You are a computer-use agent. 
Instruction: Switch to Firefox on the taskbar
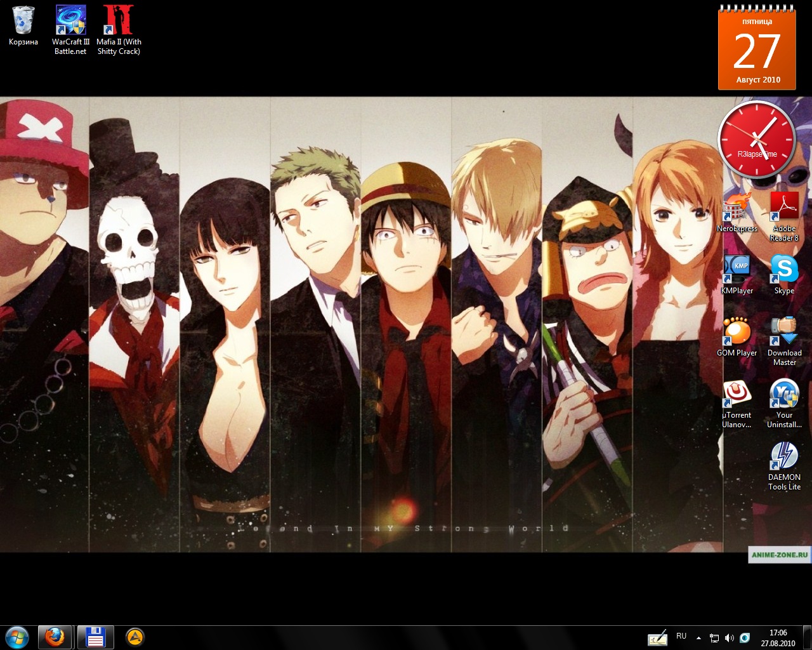tap(55, 637)
